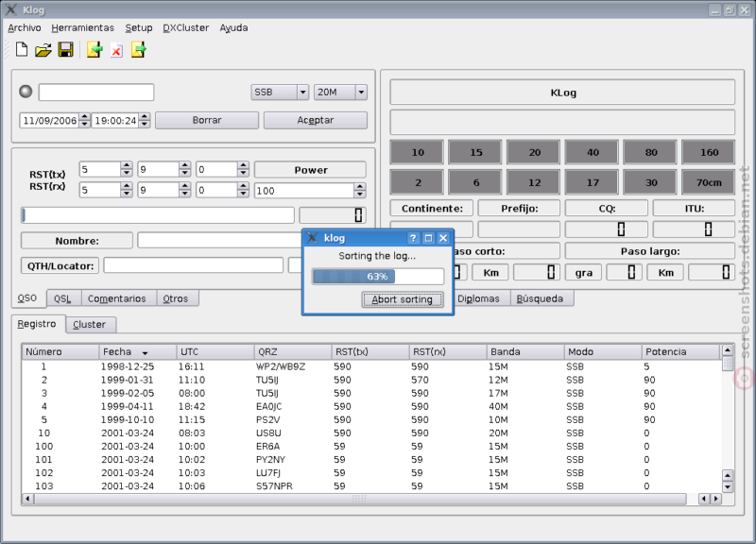Click the 160 band button
Viewport: 756px width, 544px height.
point(709,152)
